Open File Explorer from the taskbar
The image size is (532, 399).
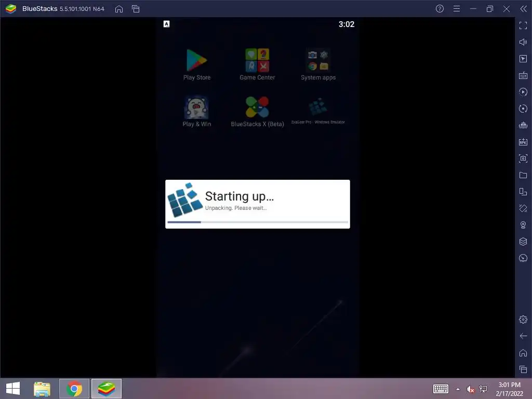pos(42,389)
